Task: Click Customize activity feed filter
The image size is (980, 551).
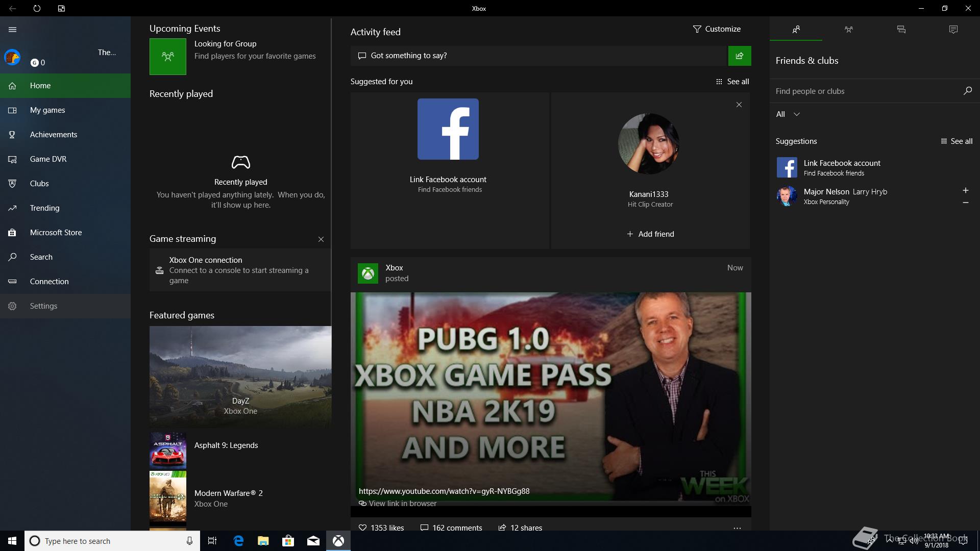Action: pyautogui.click(x=717, y=29)
